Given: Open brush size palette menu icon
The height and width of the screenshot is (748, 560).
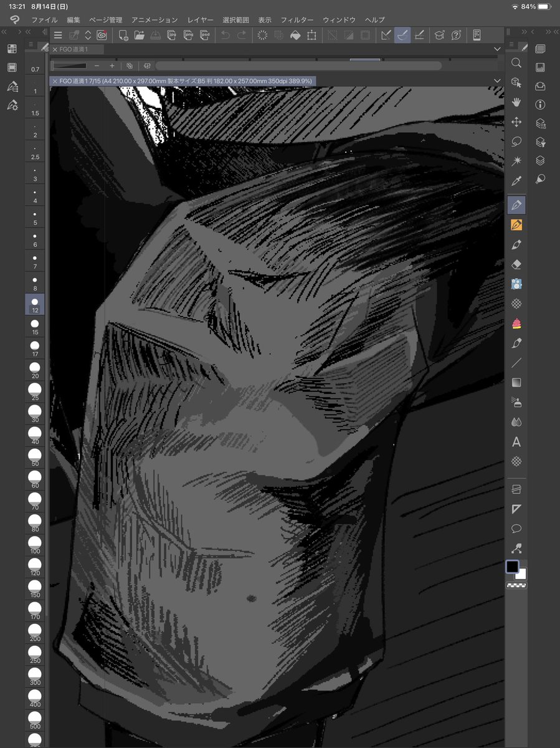Looking at the screenshot, I should (x=31, y=44).
